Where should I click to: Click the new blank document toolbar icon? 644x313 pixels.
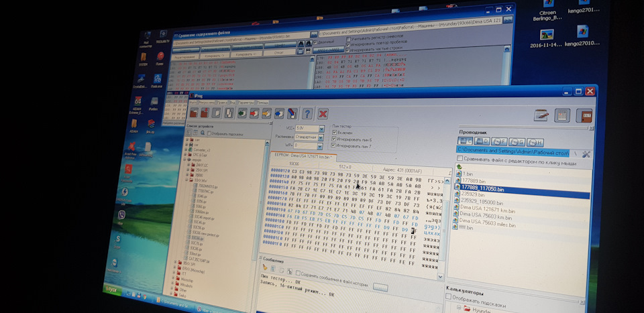click(217, 113)
